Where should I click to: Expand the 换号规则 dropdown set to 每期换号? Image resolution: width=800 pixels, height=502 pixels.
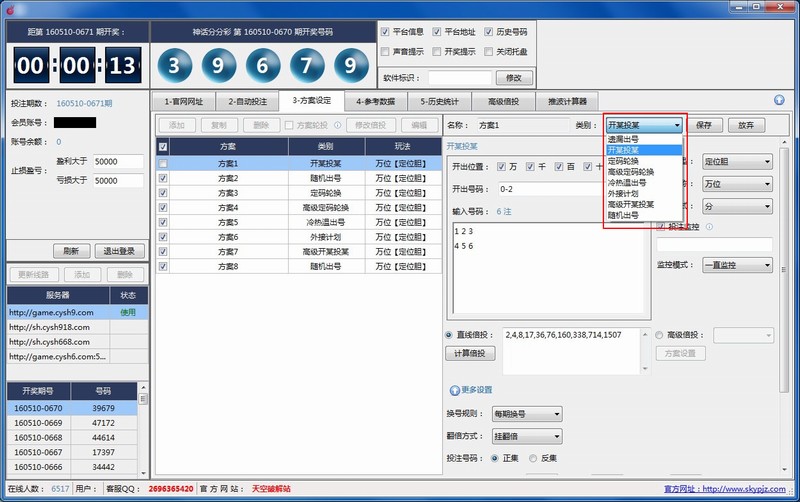coord(526,413)
